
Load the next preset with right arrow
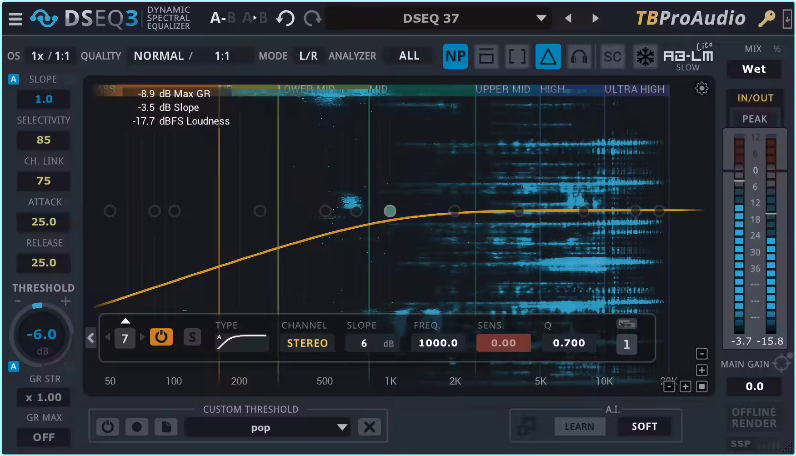[x=595, y=19]
